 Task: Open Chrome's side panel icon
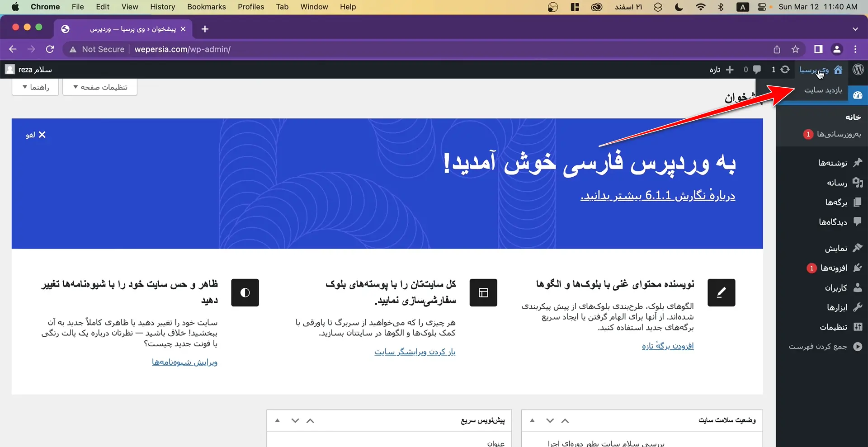(818, 49)
